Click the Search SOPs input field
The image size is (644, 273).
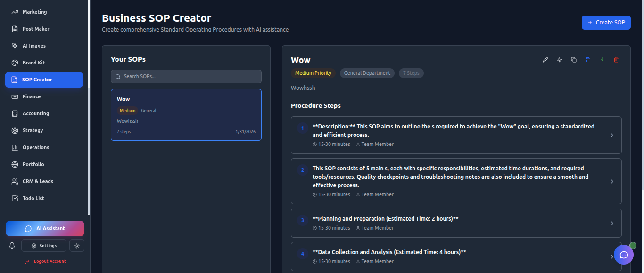point(186,76)
